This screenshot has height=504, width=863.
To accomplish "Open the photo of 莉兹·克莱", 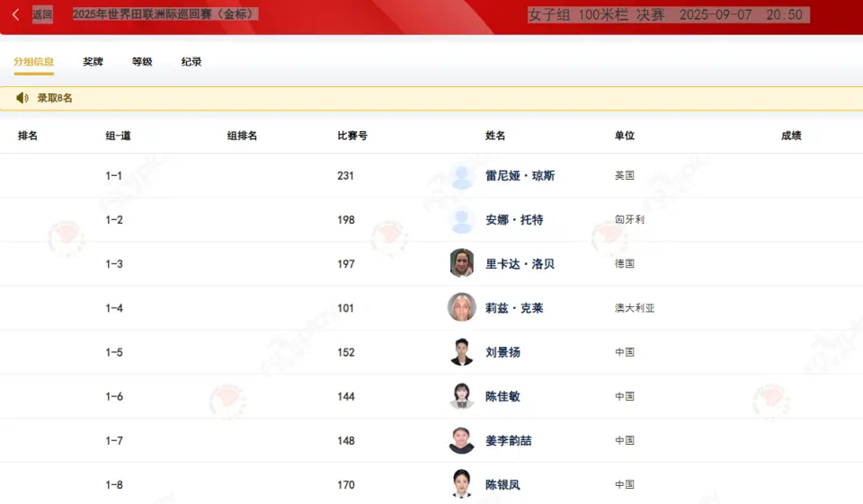I will (x=462, y=307).
